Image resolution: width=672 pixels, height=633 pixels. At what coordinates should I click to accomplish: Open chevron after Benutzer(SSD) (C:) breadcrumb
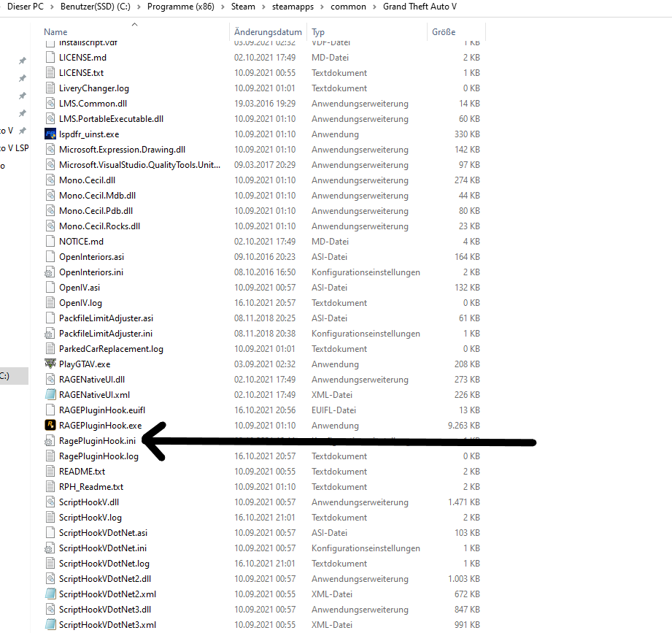[139, 7]
